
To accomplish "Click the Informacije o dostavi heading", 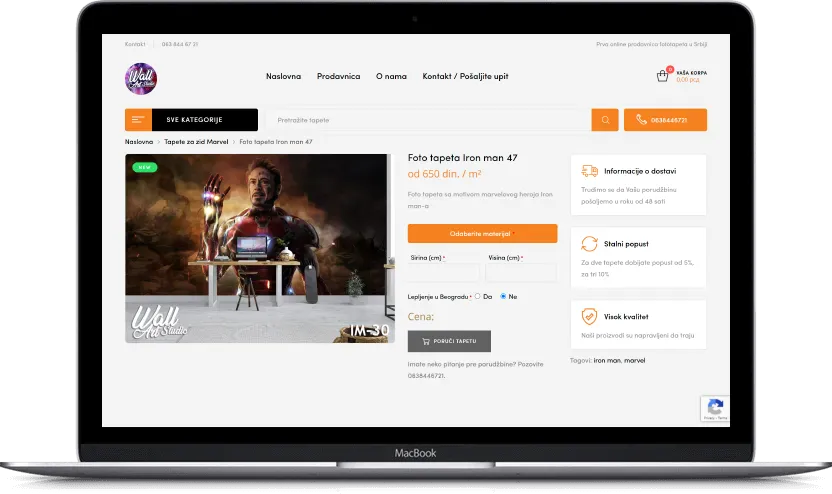I will [x=640, y=171].
